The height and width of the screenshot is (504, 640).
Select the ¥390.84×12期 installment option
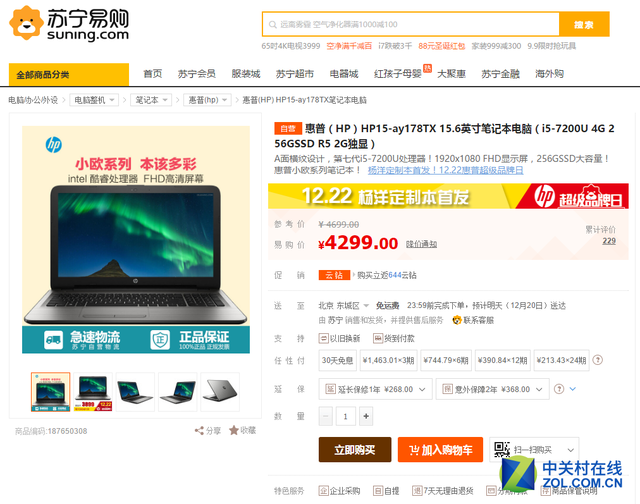(503, 360)
